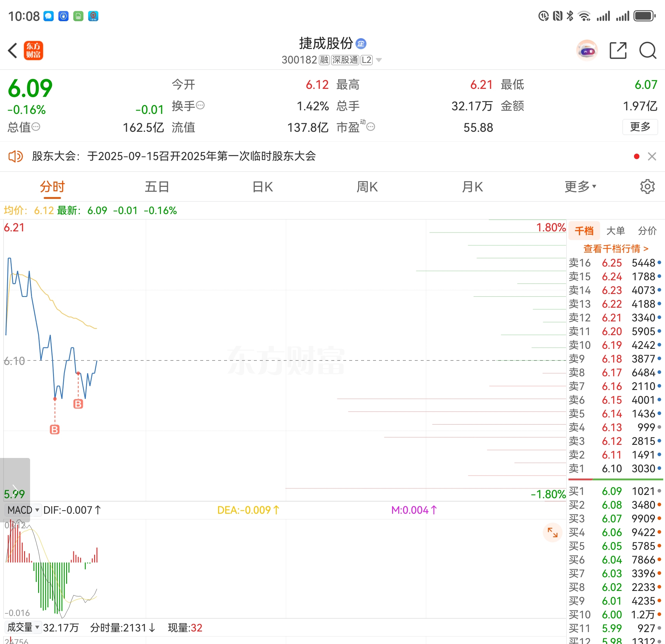
Task: Tap the upper B buy marker
Action: (x=78, y=404)
